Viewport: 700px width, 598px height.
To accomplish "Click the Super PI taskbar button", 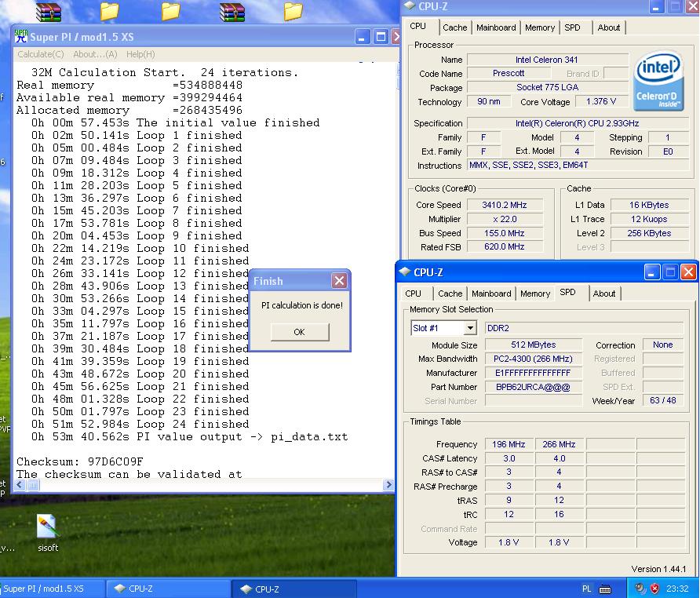I will 53,589.
